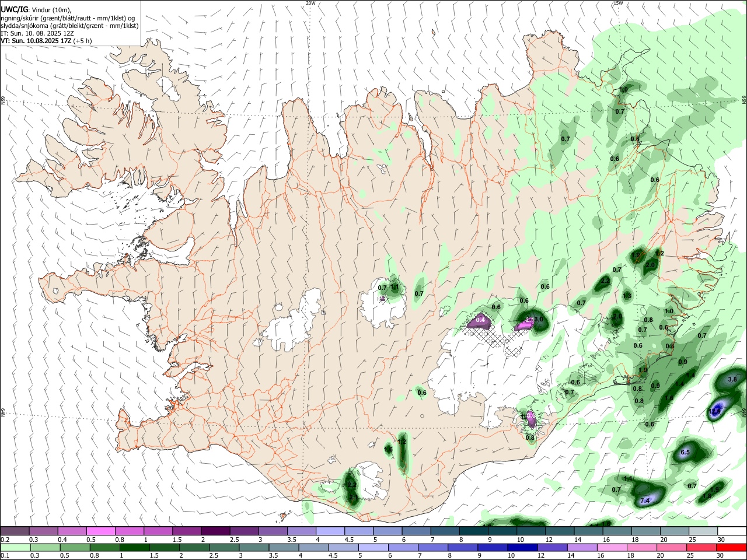Pick the medium green 0.5 swatch in the rain legend
Screen dimensions: 747x560
[x=75, y=547]
